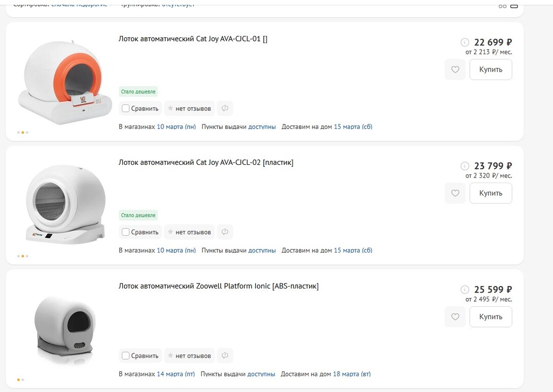The image size is (553, 392).
Task: Switch to grid view layout icon
Action: tap(502, 6)
